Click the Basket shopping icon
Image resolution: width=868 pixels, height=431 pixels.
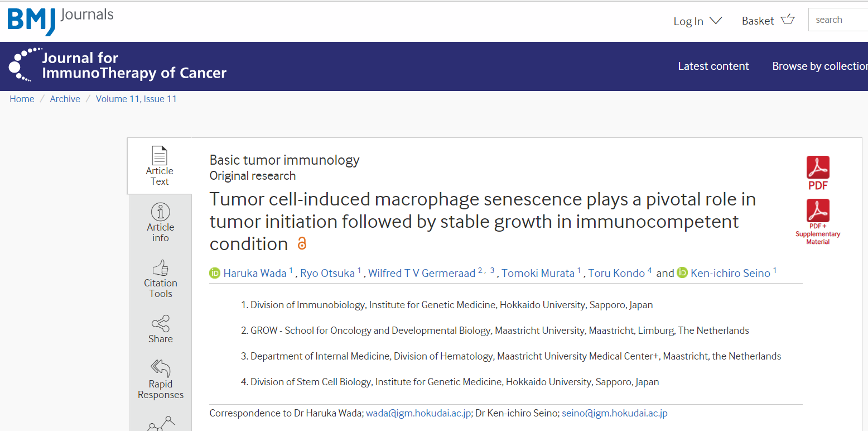pos(788,20)
